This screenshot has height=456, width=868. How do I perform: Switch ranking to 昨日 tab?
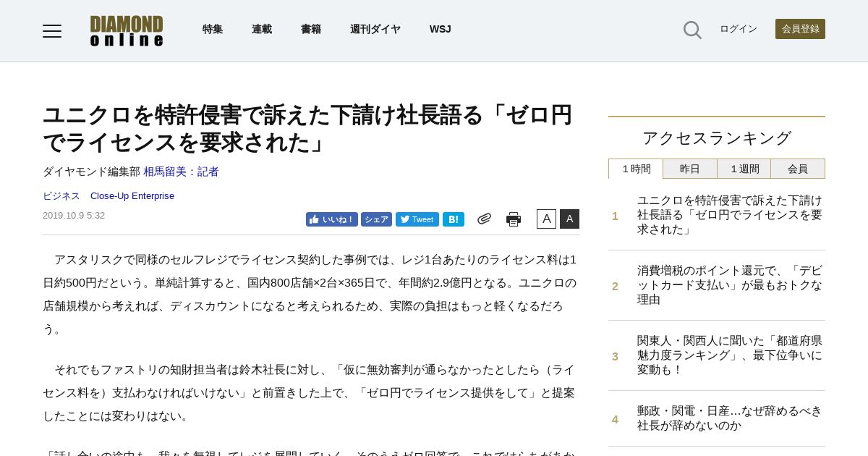click(x=690, y=169)
